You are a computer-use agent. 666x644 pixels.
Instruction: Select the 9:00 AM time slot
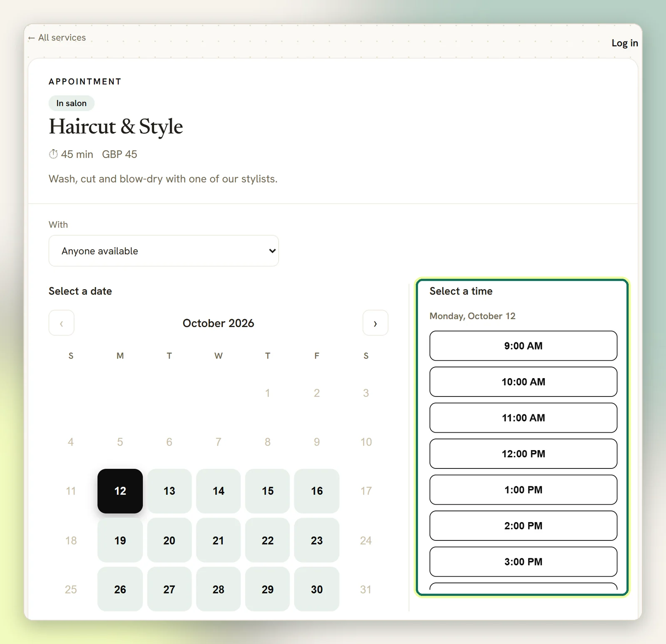pyautogui.click(x=523, y=346)
